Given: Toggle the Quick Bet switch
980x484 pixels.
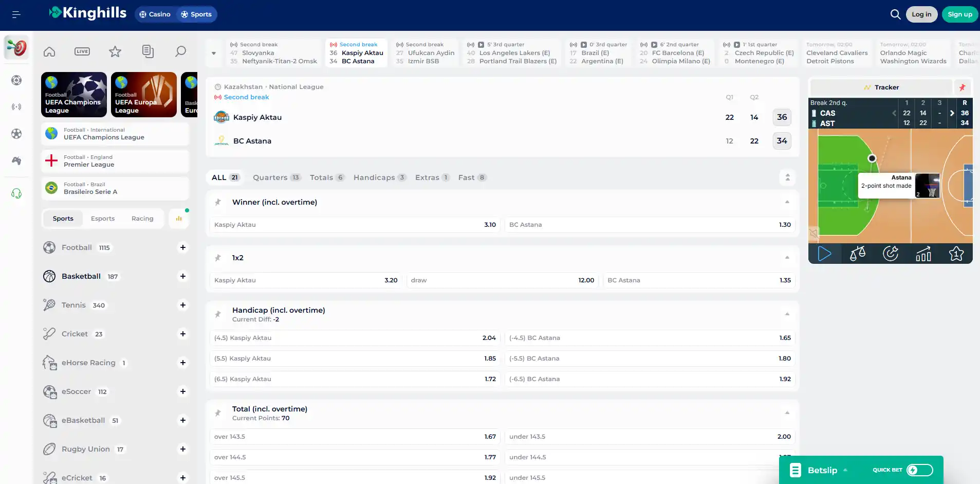Looking at the screenshot, I should 919,470.
